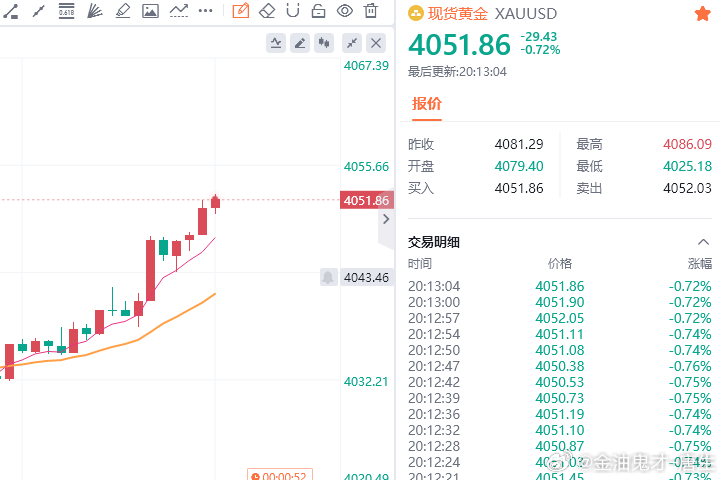
Task: Collapse the 交易明细 section
Action: pos(703,242)
